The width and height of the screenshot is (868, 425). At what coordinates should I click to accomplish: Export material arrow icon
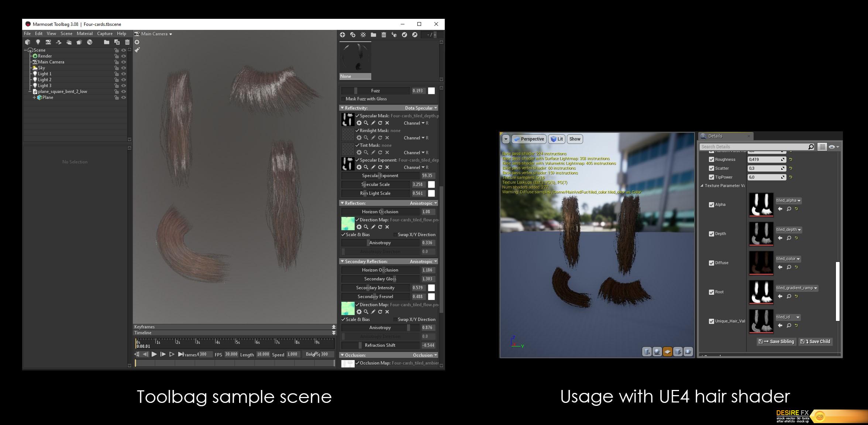[415, 35]
